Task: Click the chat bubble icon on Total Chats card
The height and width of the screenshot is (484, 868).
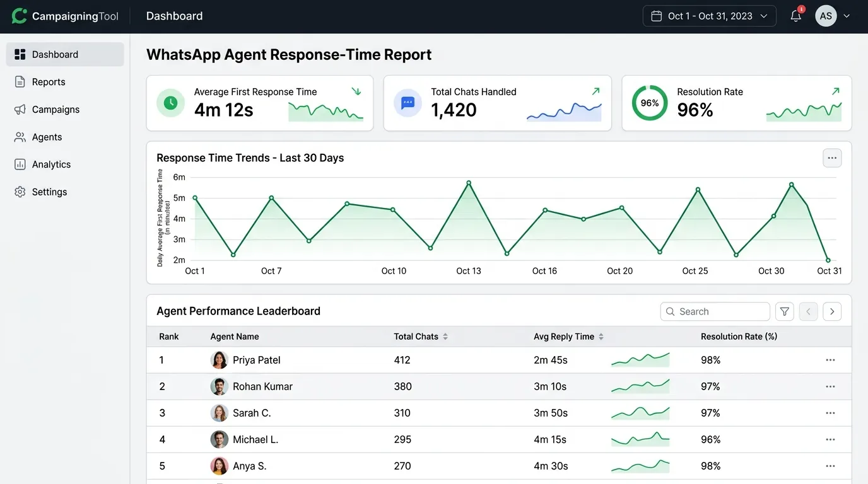Action: 408,103
